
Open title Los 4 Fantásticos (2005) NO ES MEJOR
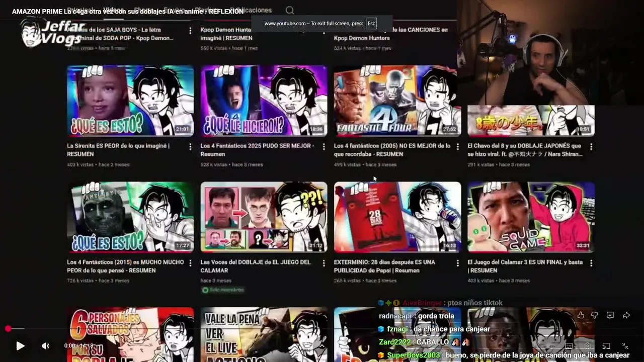pos(392,150)
